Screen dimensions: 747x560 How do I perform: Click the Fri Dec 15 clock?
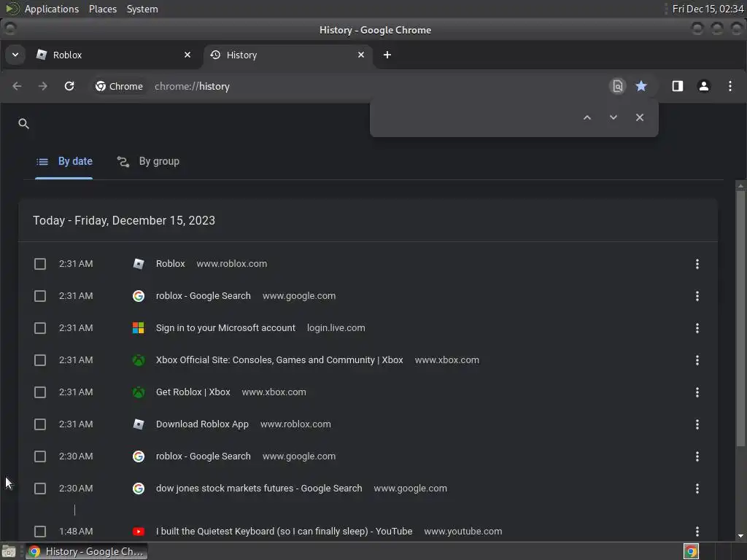pos(708,9)
